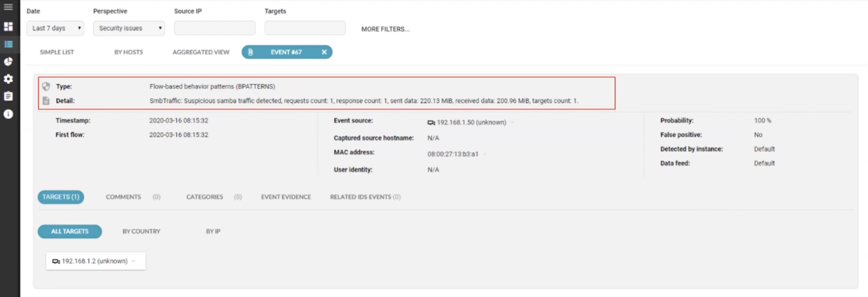Select the By Country targets button
The height and width of the screenshot is (297, 868).
(141, 232)
